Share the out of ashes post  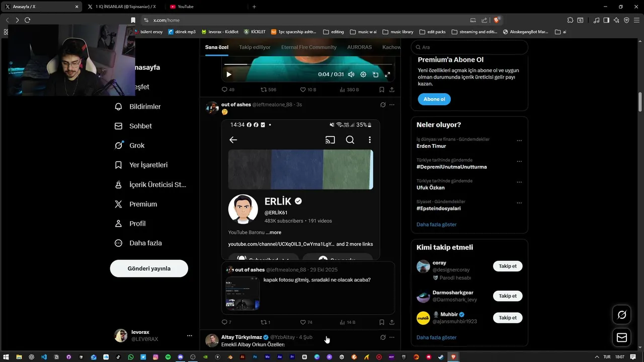pos(392,322)
